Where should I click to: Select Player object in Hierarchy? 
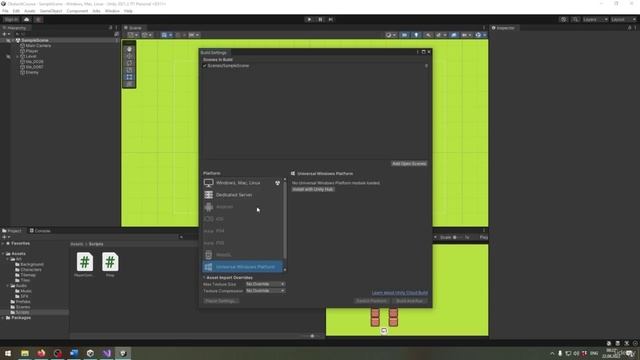click(32, 51)
